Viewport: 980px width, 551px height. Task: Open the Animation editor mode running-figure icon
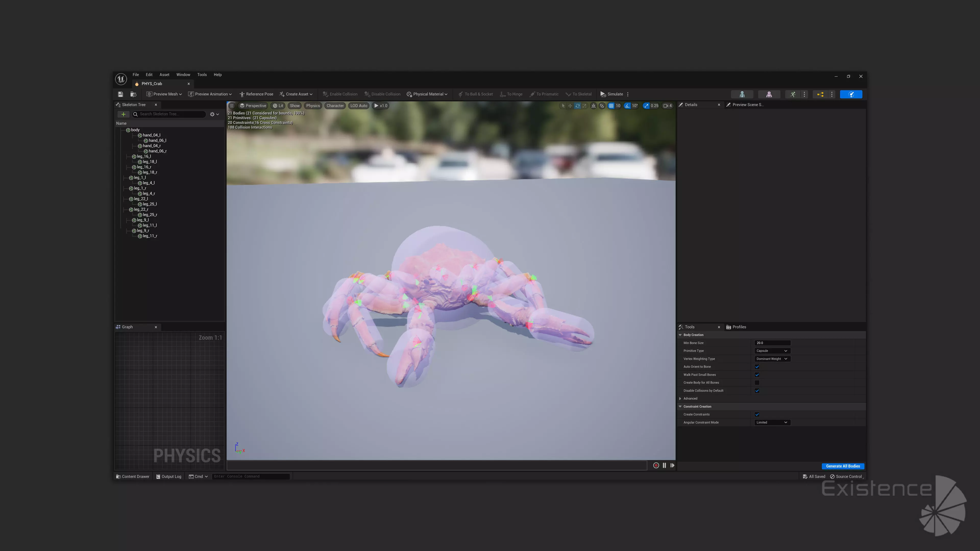(793, 94)
